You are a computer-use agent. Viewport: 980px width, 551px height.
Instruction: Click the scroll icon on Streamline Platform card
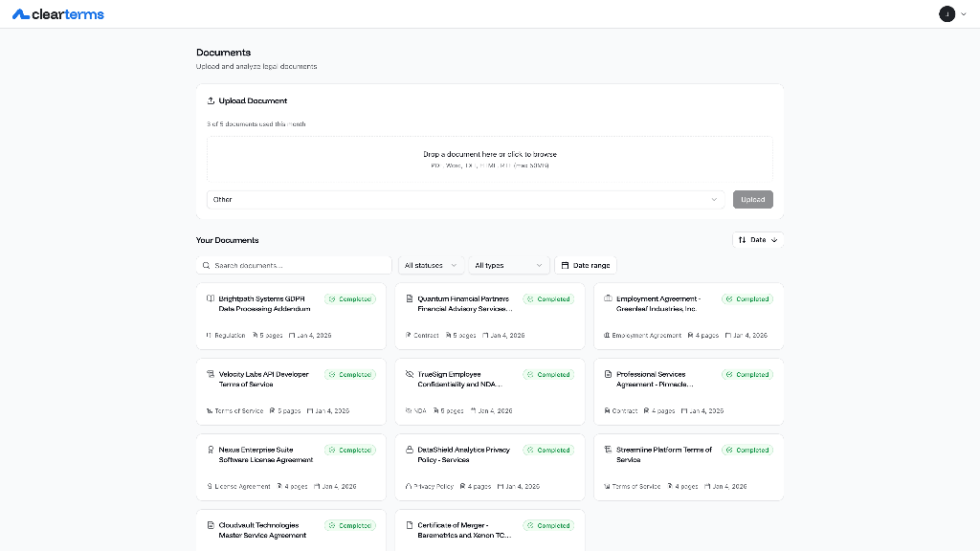click(608, 450)
